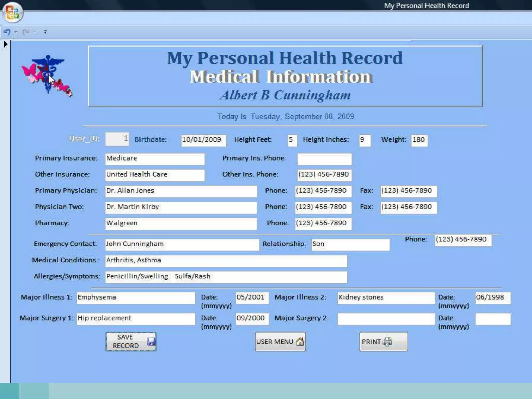Expand Customize Quick Access Toolbar menu
Image resolution: width=532 pixels, height=399 pixels.
tap(45, 32)
